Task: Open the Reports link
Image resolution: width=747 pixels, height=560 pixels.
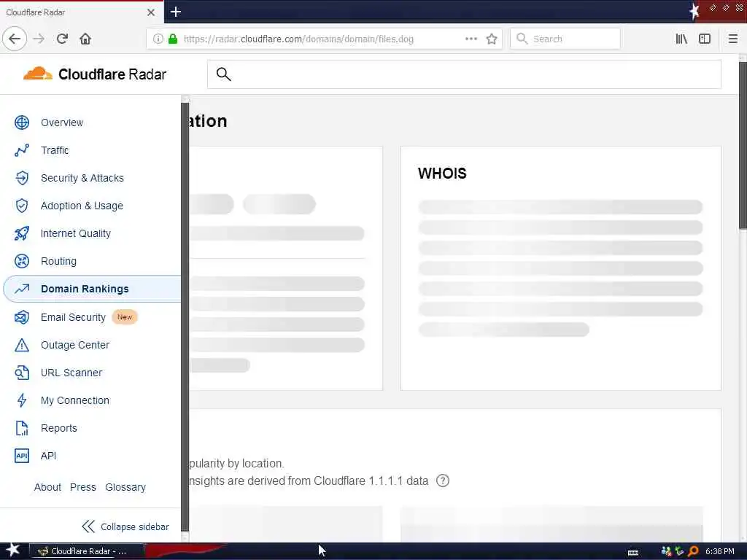Action: click(x=59, y=428)
